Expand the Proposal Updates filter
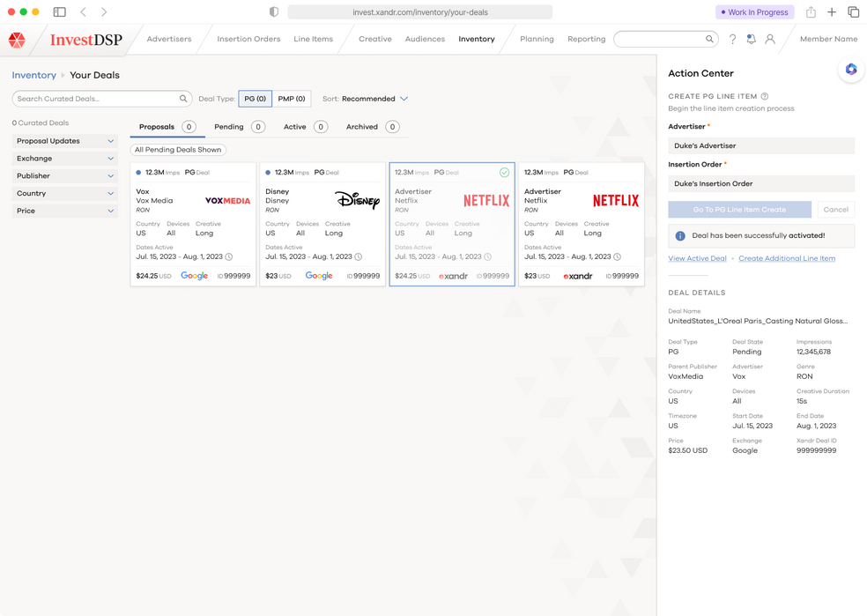 pyautogui.click(x=65, y=141)
